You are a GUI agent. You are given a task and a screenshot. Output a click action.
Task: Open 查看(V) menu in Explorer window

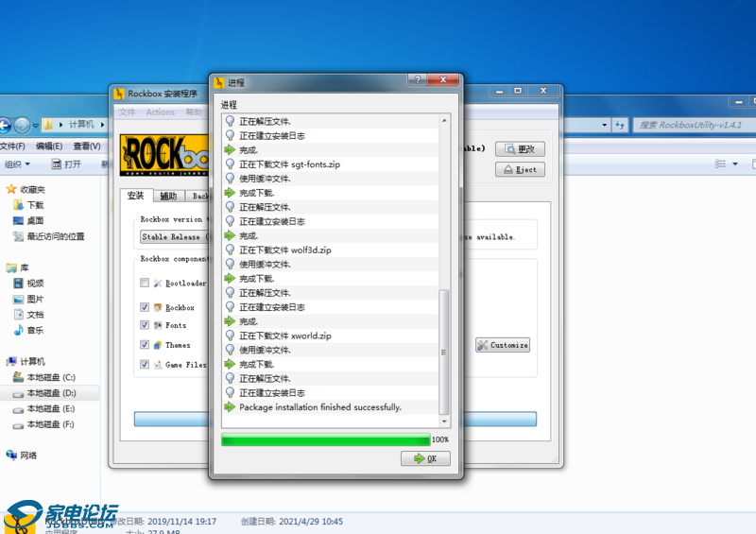[87, 146]
